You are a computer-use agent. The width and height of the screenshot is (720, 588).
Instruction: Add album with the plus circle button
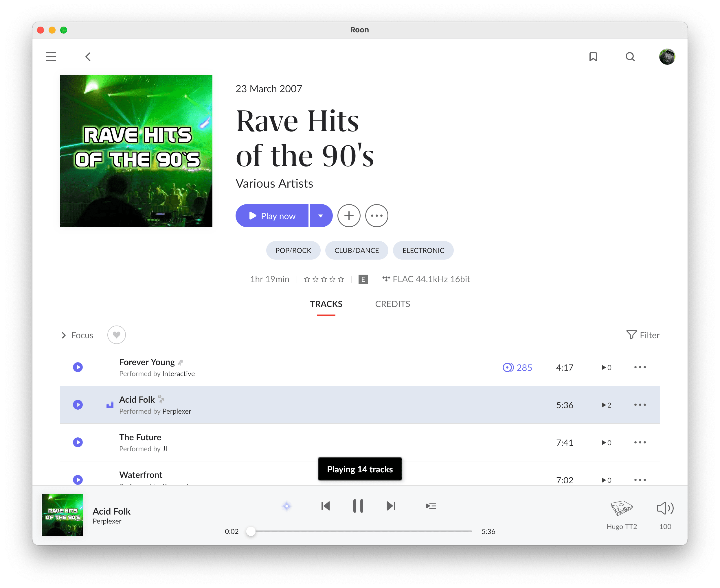click(349, 216)
